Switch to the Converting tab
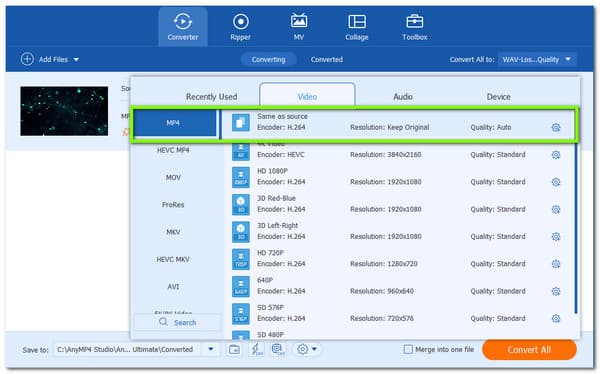Image resolution: width=600 pixels, height=374 pixels. tap(268, 60)
